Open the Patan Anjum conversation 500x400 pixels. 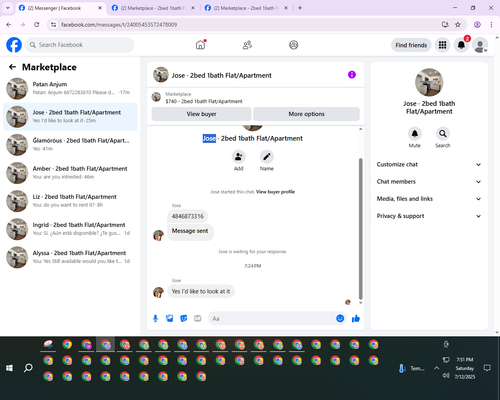pos(70,88)
